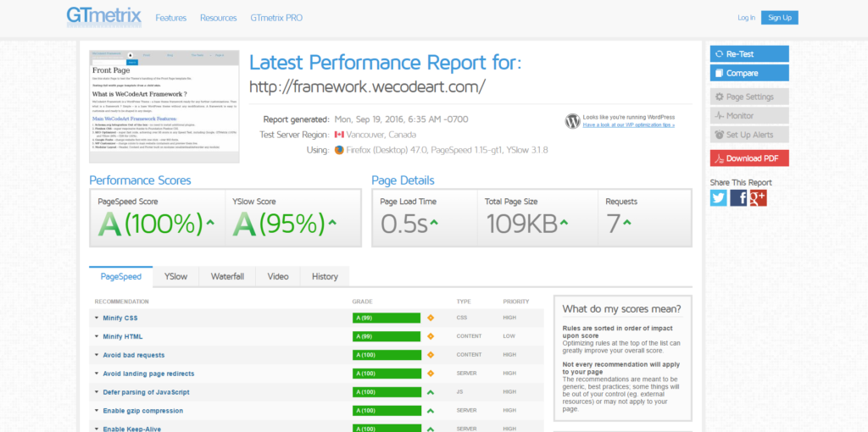The image size is (868, 432).
Task: Click the WordPress logo icon
Action: pos(572,121)
